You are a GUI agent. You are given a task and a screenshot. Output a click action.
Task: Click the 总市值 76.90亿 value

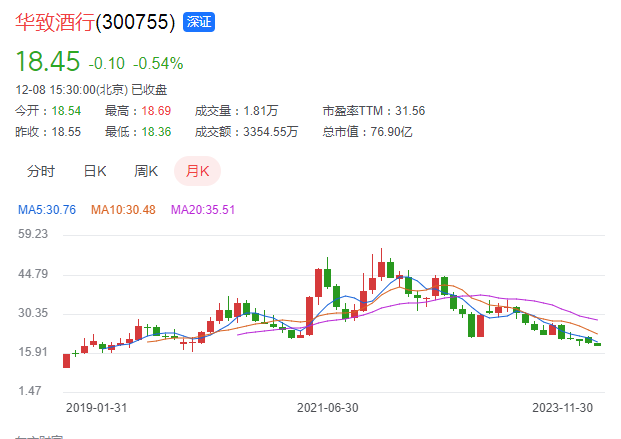click(391, 132)
